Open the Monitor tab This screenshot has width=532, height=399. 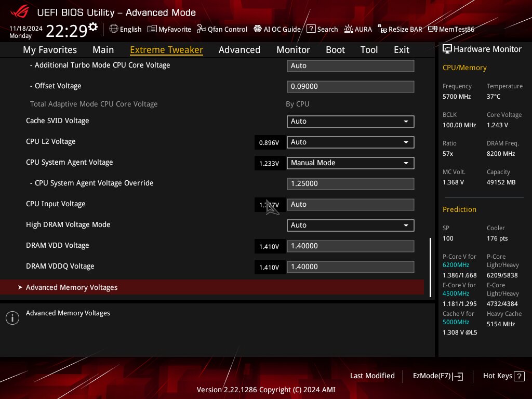pyautogui.click(x=293, y=50)
